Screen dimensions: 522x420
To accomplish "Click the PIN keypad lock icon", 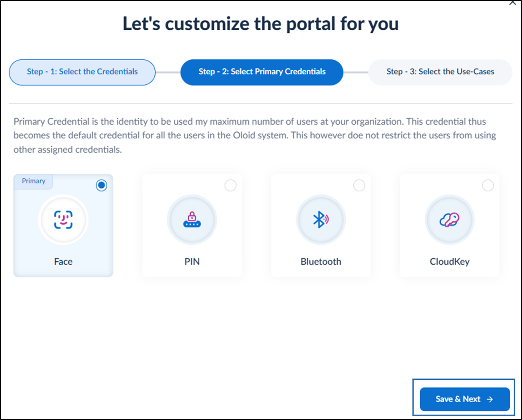I will (192, 219).
